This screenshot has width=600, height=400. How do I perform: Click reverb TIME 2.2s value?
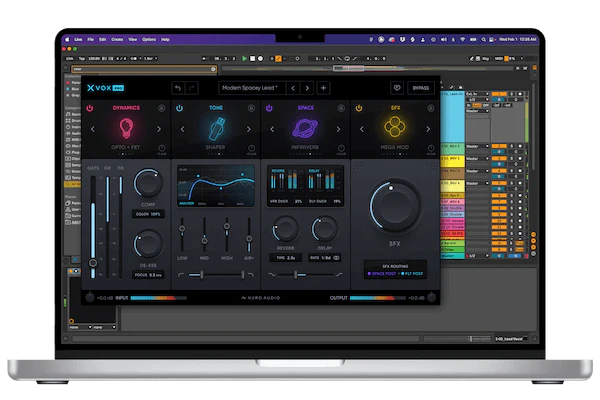click(x=285, y=258)
